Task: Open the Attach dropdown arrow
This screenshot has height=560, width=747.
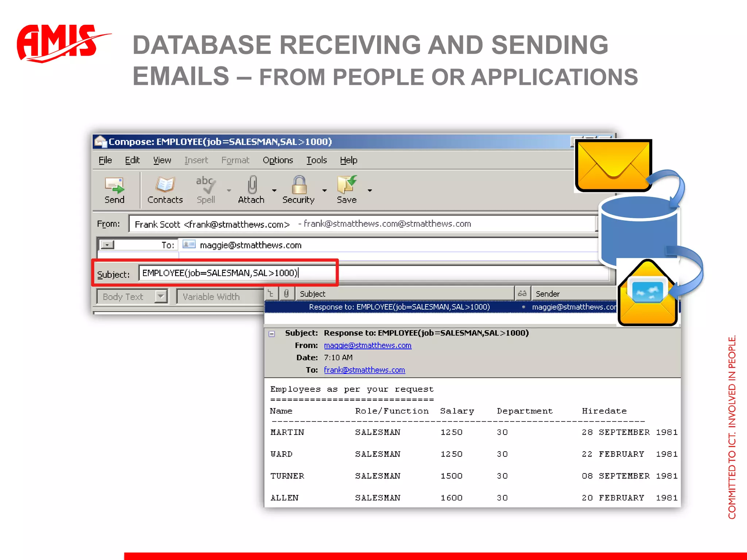Action: click(x=274, y=190)
